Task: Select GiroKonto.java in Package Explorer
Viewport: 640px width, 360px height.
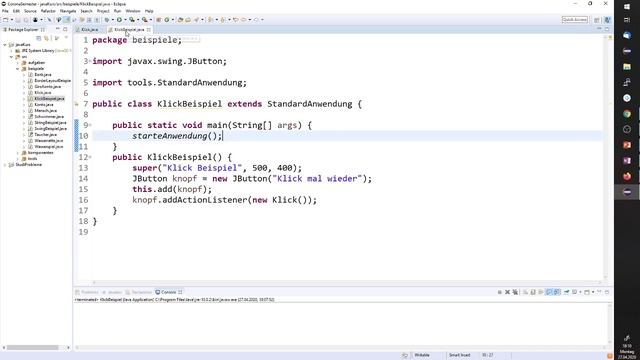Action: [47, 87]
